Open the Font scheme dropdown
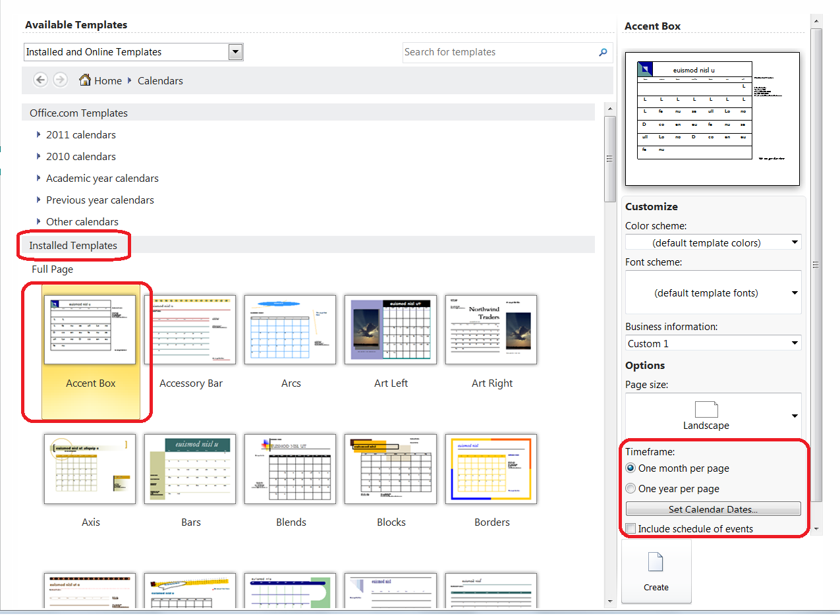This screenshot has width=840, height=616. [x=795, y=292]
